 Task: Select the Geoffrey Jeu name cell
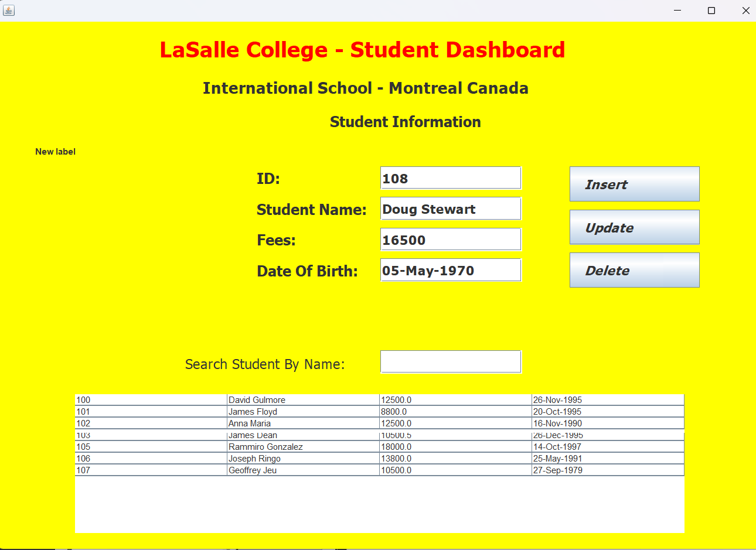[x=303, y=470]
